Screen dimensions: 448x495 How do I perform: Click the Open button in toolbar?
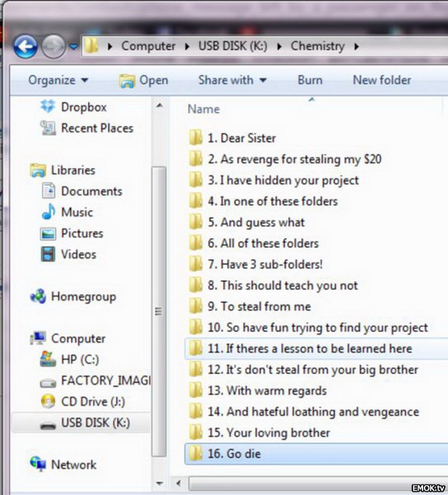coord(144,80)
